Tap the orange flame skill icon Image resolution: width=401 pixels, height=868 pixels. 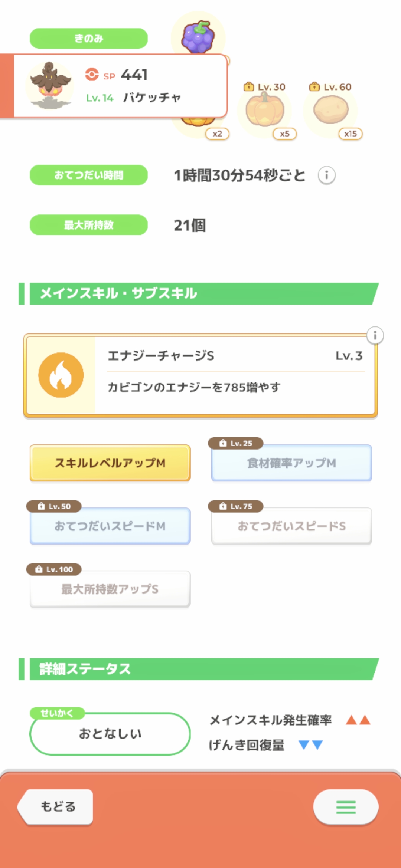pyautogui.click(x=61, y=375)
